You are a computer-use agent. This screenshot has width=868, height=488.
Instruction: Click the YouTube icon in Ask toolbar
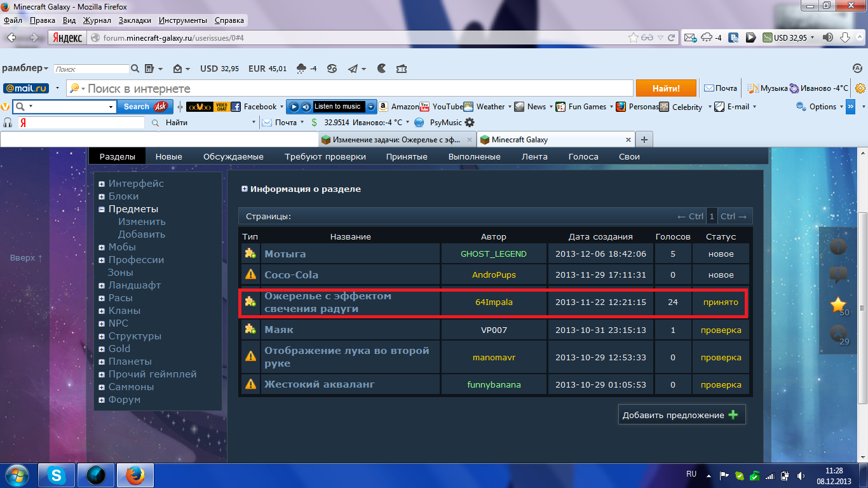pos(424,107)
